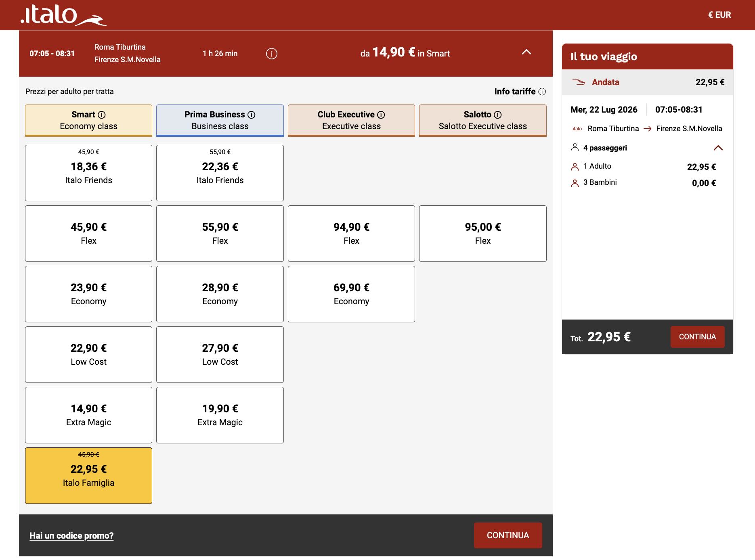The height and width of the screenshot is (560, 755).
Task: Open the Info tariffe information icon
Action: coord(542,92)
